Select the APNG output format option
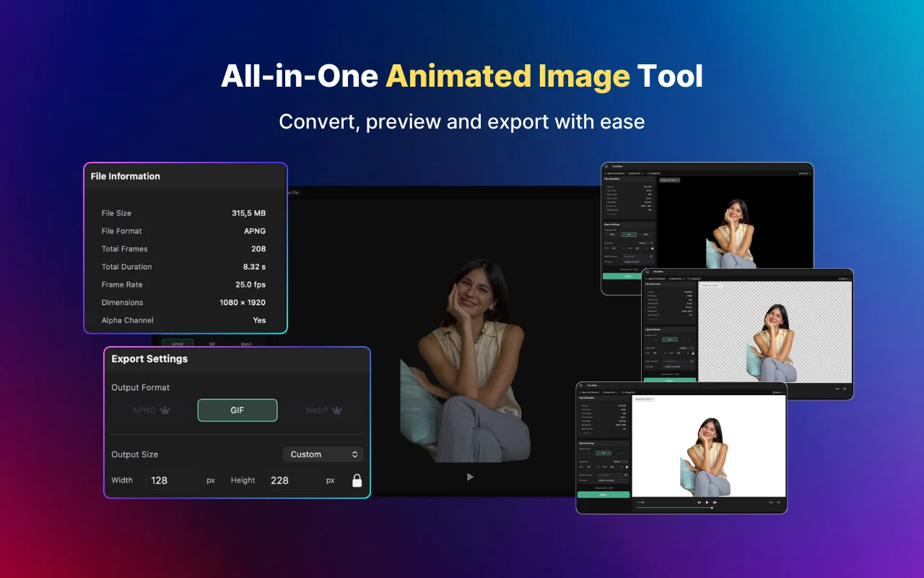This screenshot has width=924, height=578. coord(144,410)
